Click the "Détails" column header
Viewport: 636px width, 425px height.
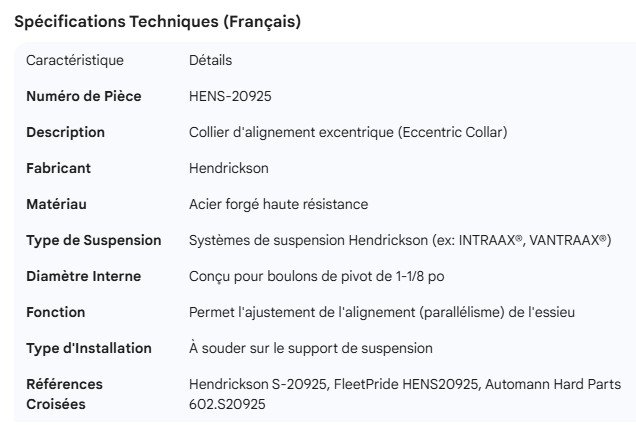tap(210, 60)
